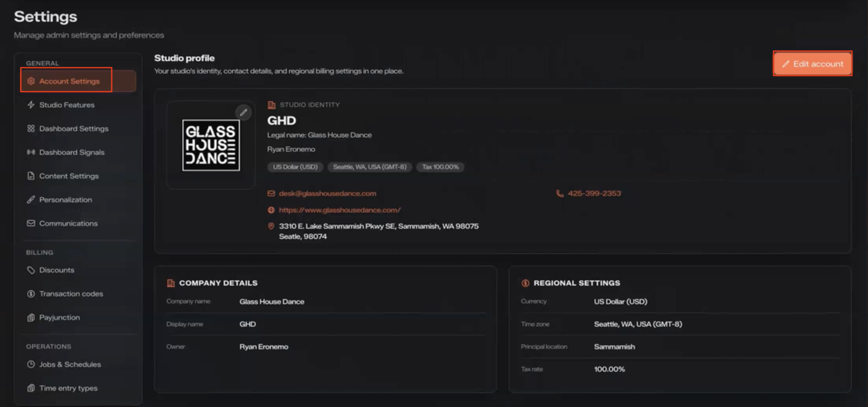Click the map pin address icon
Image resolution: width=868 pixels, height=407 pixels.
(x=271, y=226)
